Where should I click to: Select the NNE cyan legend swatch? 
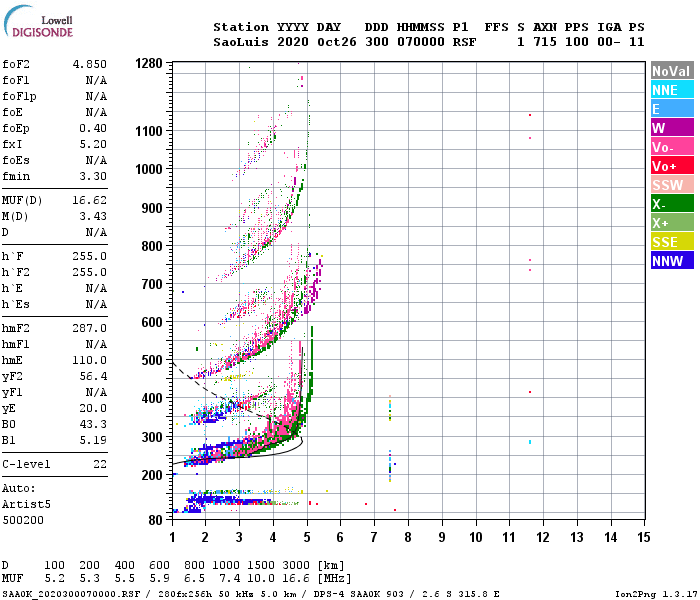tap(672, 90)
